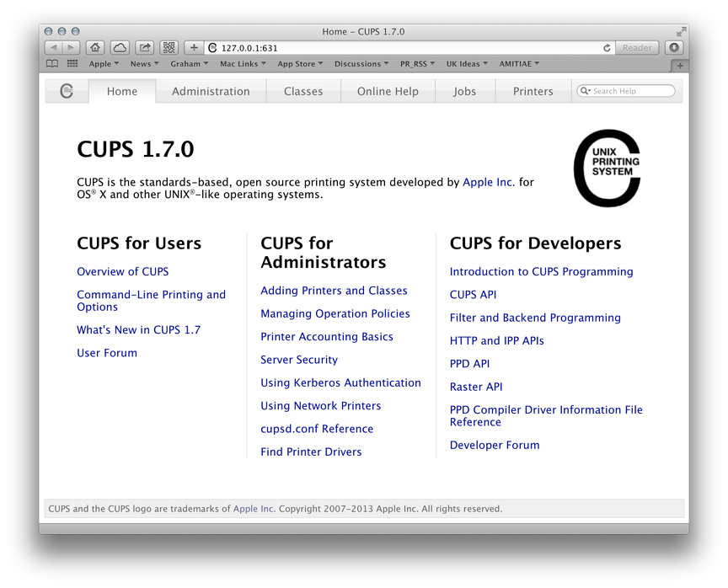Open a new tab with plus button

coord(680,66)
